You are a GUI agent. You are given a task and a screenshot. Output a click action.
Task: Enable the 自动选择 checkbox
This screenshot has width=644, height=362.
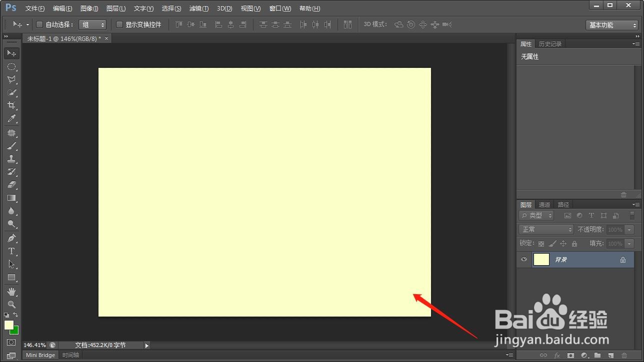(40, 24)
